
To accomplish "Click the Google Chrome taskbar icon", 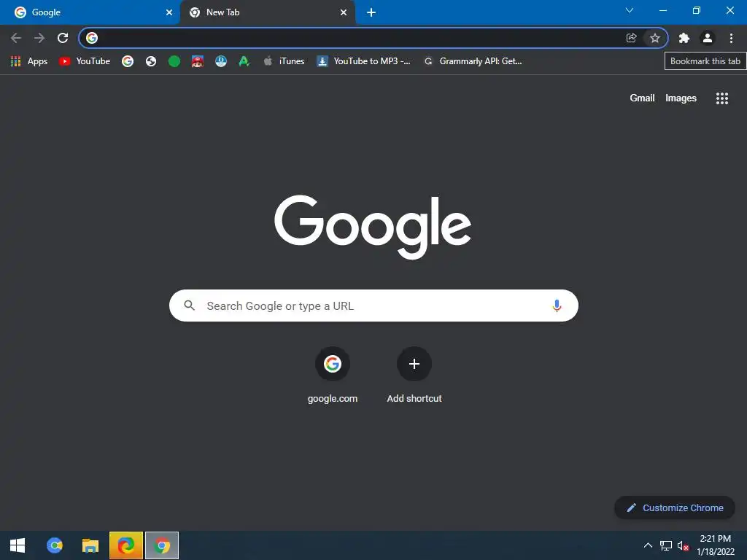I will 162,545.
